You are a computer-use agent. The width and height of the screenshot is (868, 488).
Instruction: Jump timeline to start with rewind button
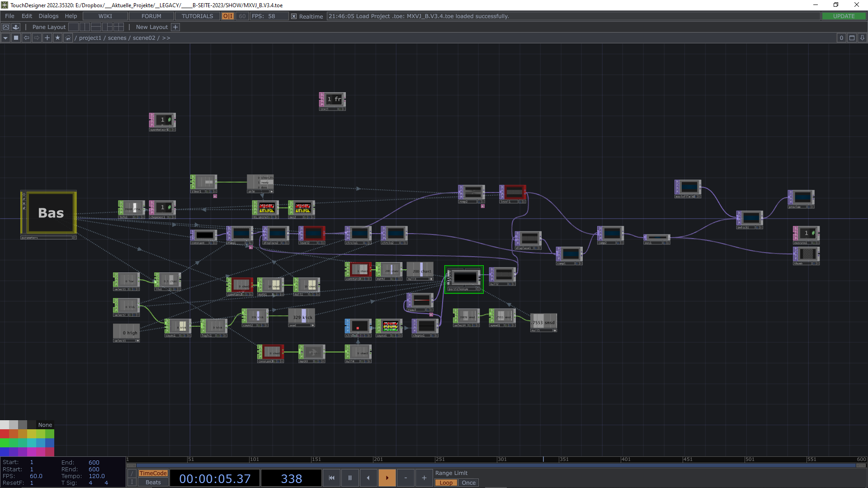[x=331, y=478]
